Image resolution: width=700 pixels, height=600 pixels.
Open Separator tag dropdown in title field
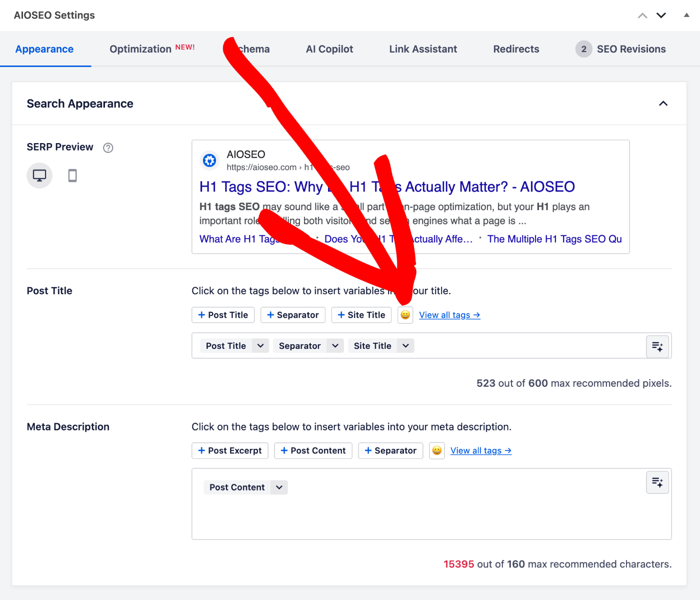335,346
